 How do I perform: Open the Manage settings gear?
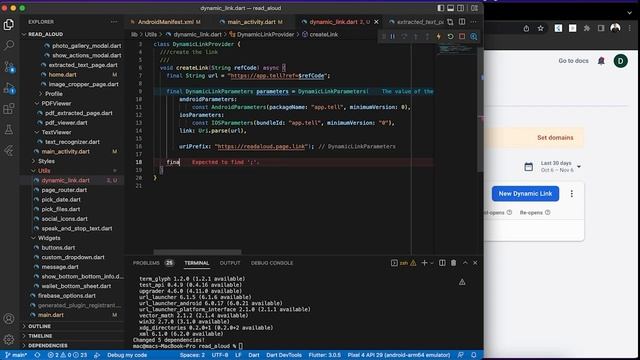point(9,339)
